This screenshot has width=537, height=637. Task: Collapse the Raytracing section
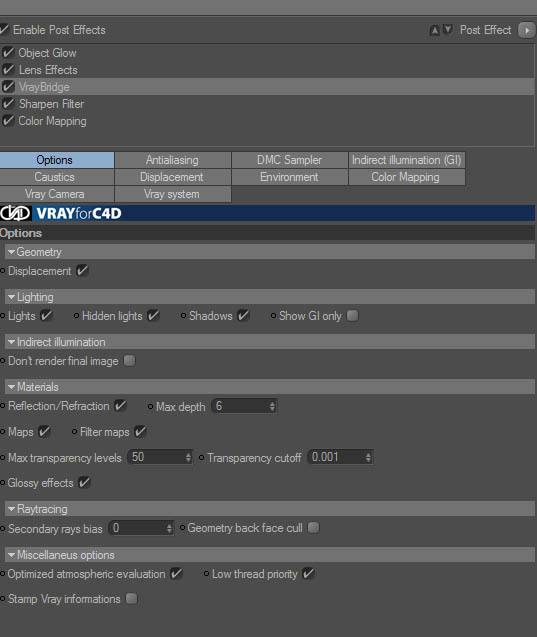click(x=11, y=509)
